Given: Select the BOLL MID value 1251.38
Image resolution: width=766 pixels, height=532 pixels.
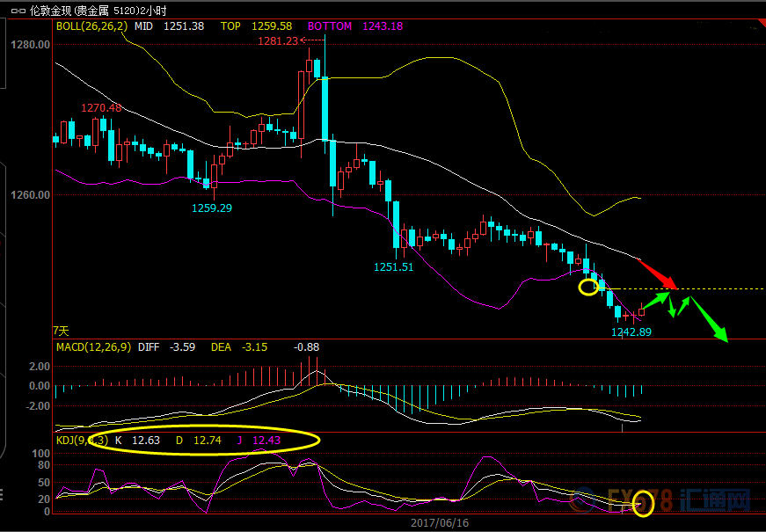Looking at the screenshot, I should point(184,26).
